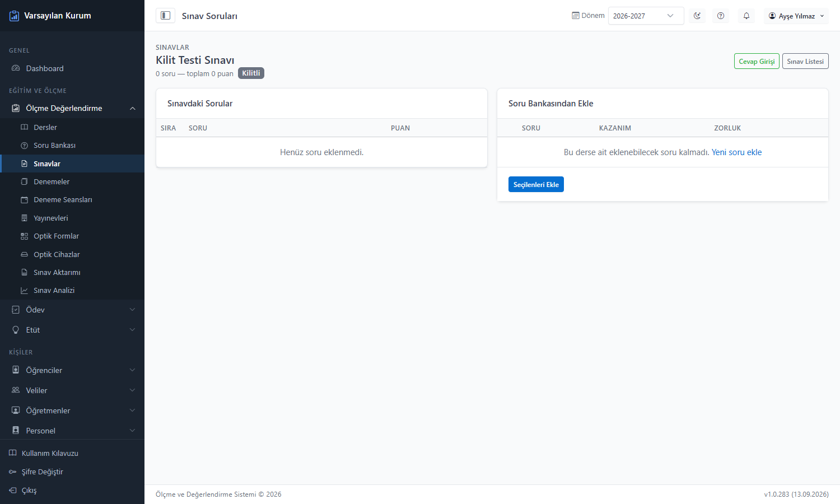This screenshot has width=840, height=504.
Task: Click the Dersler book icon
Action: tap(24, 127)
